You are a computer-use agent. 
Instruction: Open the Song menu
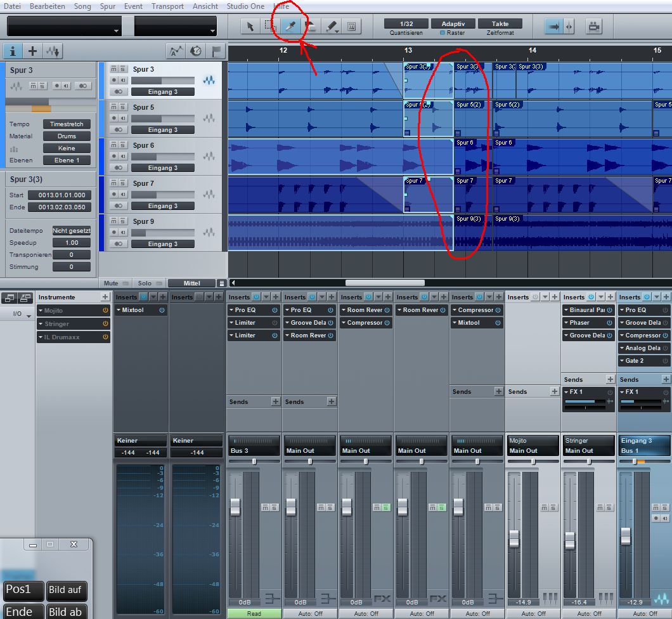click(82, 6)
